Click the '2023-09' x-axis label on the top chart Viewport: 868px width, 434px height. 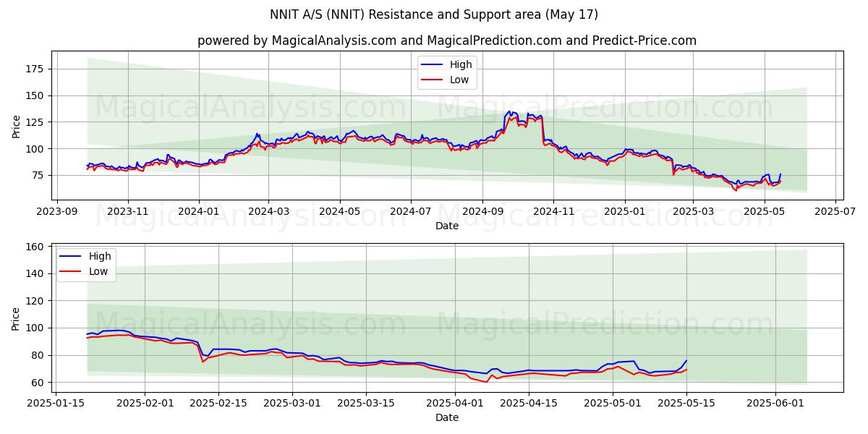[57, 212]
